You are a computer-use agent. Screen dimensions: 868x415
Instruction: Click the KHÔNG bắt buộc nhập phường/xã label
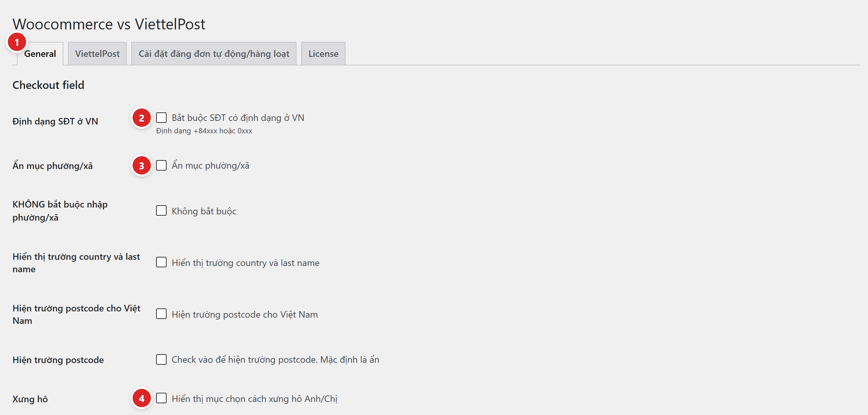60,211
